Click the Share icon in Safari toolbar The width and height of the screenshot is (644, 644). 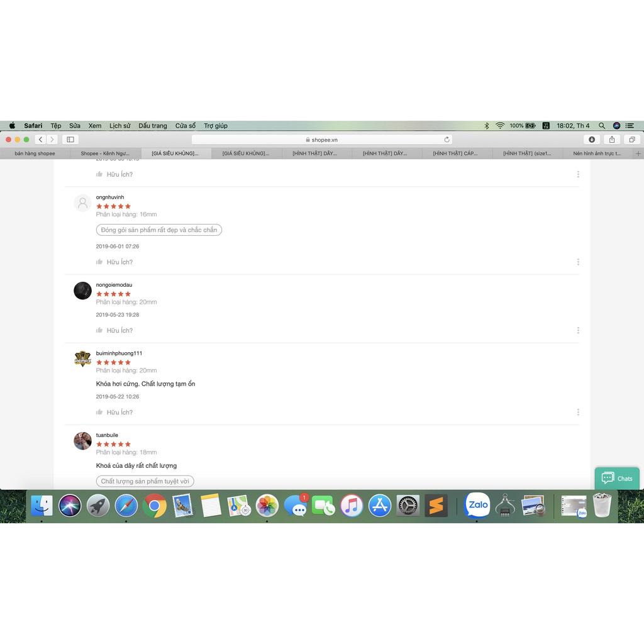[612, 140]
